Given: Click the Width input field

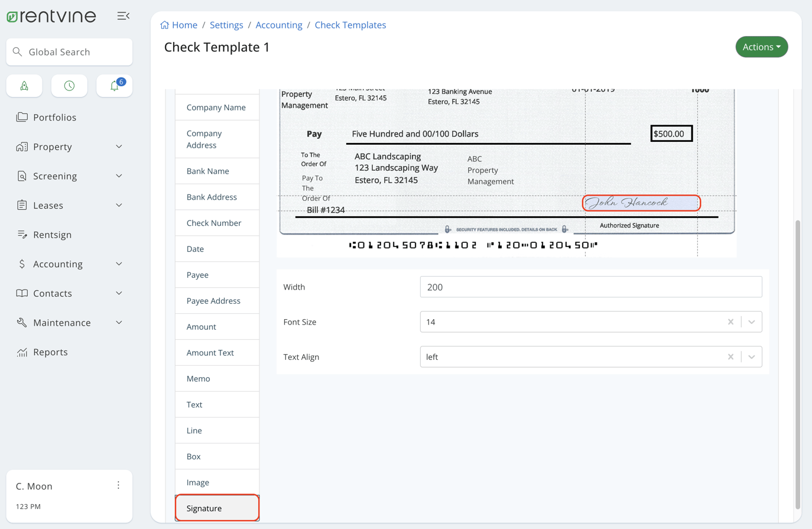Looking at the screenshot, I should tap(590, 287).
